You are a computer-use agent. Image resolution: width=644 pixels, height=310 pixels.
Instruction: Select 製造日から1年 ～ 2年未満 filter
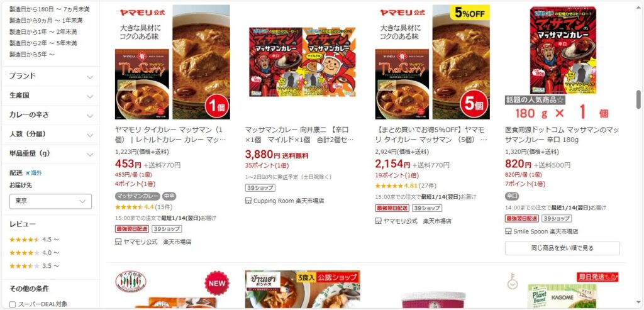(x=43, y=31)
